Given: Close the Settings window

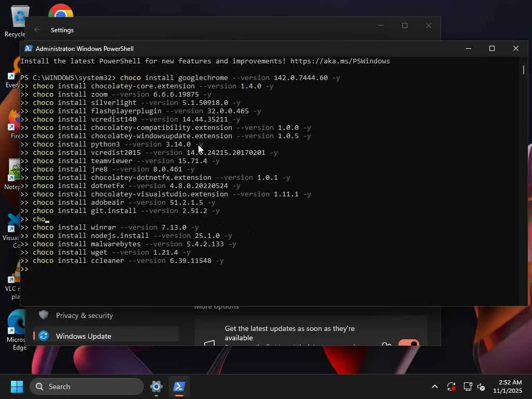Looking at the screenshot, I should [429, 26].
